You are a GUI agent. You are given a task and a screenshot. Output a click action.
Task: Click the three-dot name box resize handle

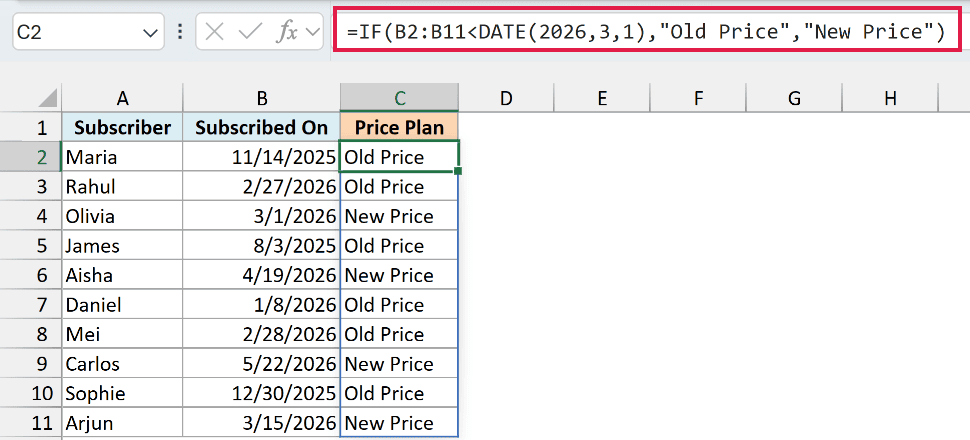pyautogui.click(x=180, y=32)
